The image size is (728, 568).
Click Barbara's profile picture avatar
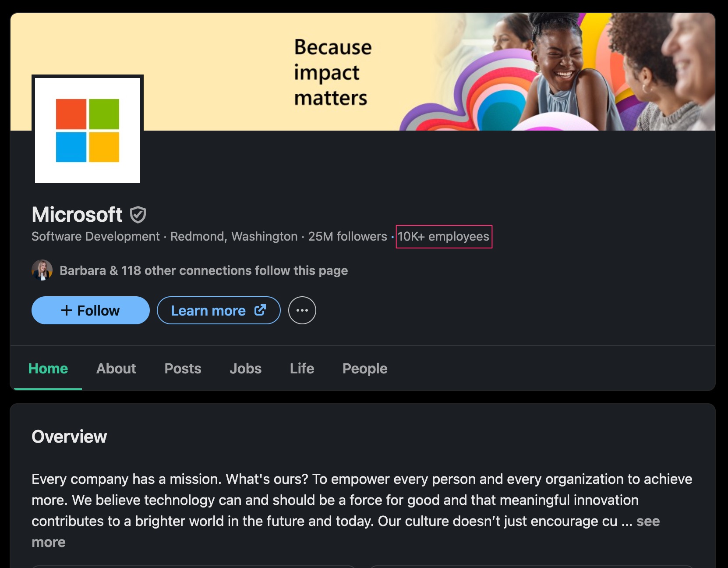(x=42, y=270)
